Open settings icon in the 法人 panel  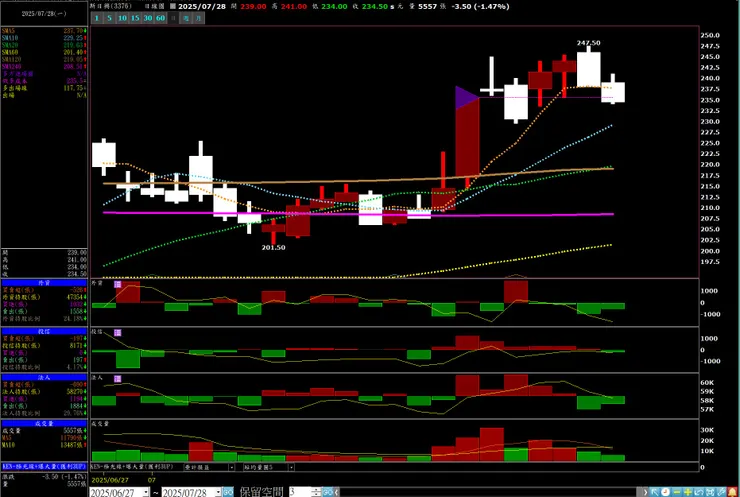118,379
